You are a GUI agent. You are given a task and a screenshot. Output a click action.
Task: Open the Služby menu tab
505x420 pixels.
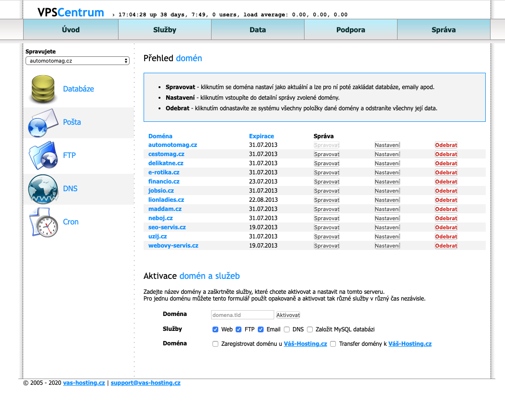165,30
